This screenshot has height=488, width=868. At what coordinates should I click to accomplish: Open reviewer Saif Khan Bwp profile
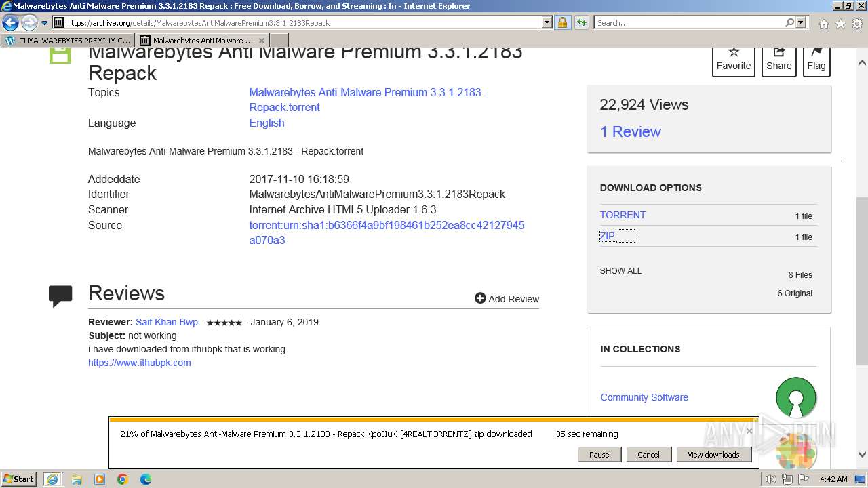167,322
